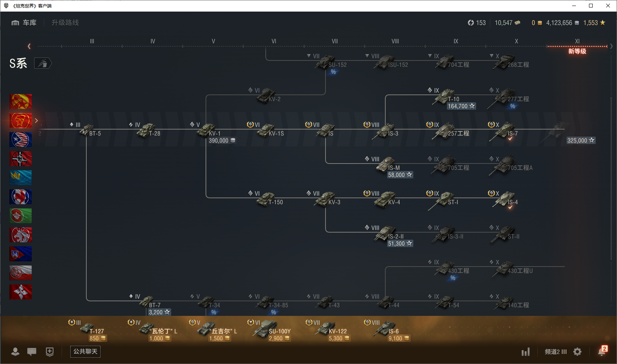This screenshot has width=617, height=364.
Task: Select the China nation flag
Action: 21,102
